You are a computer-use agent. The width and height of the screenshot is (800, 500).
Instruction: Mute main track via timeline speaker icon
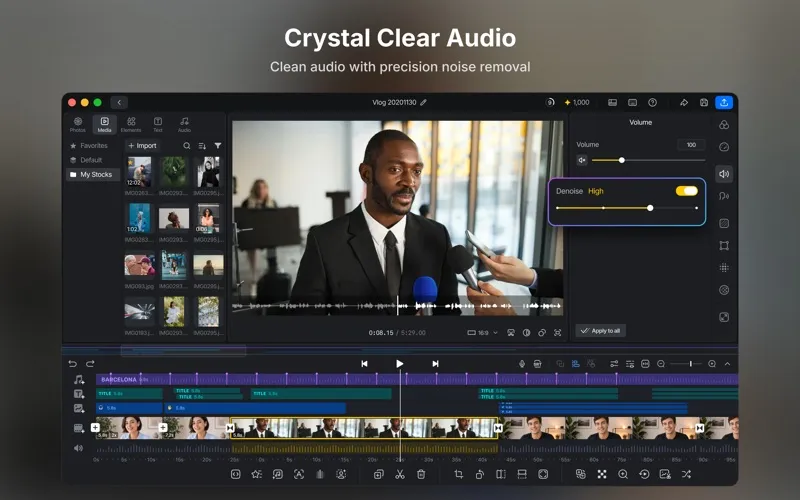click(78, 448)
